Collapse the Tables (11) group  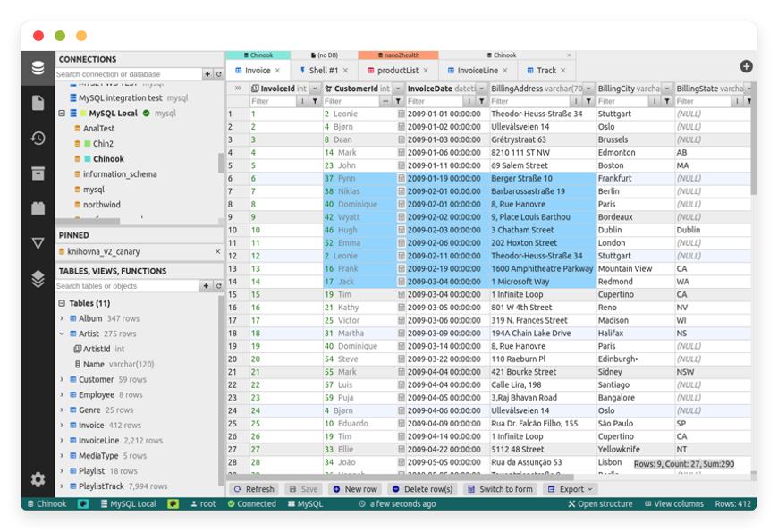point(62,303)
